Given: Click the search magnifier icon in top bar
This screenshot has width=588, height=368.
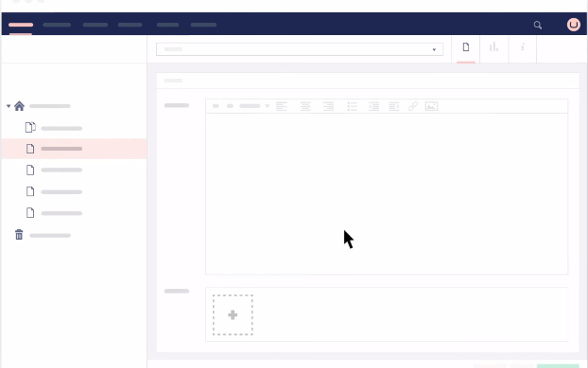Looking at the screenshot, I should coord(538,25).
